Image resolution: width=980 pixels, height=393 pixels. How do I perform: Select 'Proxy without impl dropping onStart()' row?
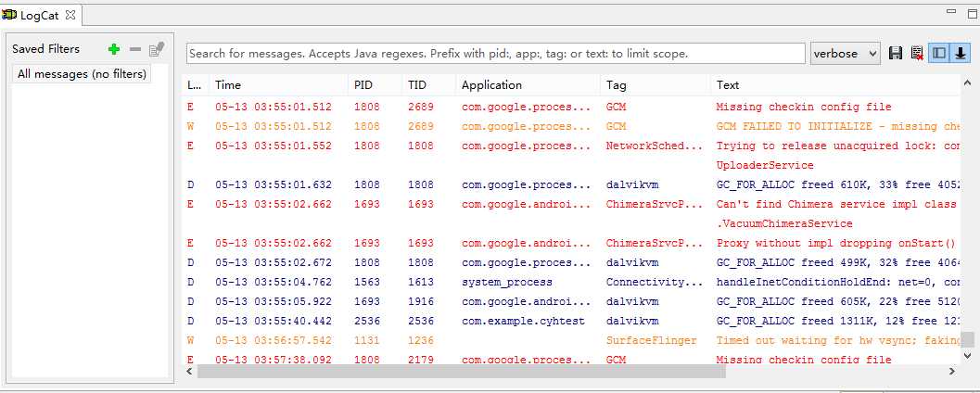[x=571, y=243]
